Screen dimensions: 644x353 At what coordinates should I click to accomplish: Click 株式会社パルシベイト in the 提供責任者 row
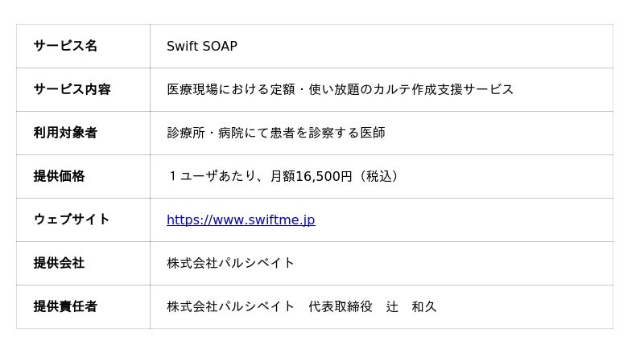click(231, 306)
